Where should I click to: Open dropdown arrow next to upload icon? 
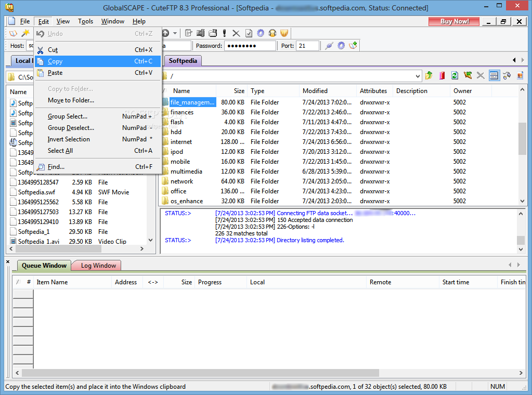pos(175,33)
